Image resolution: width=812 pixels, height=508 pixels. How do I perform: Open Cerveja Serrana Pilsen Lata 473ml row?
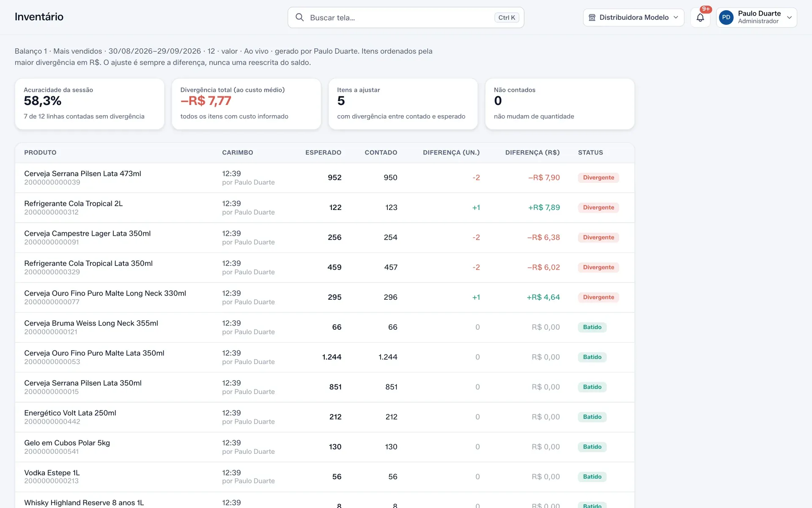pyautogui.click(x=325, y=178)
